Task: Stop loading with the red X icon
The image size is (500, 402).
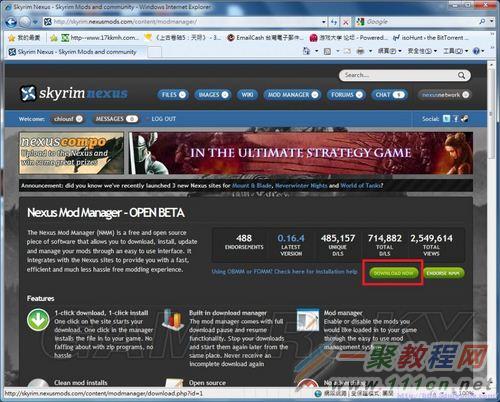Action: click(346, 22)
